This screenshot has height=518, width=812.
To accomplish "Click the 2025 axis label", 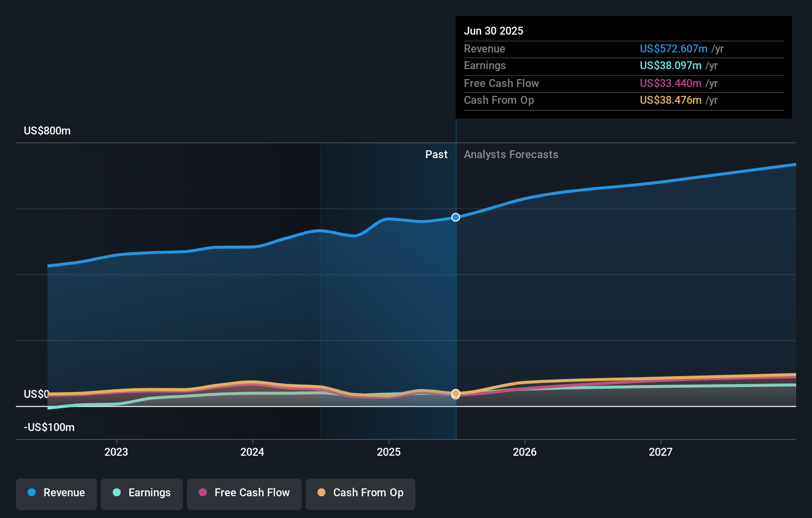I will (x=389, y=452).
